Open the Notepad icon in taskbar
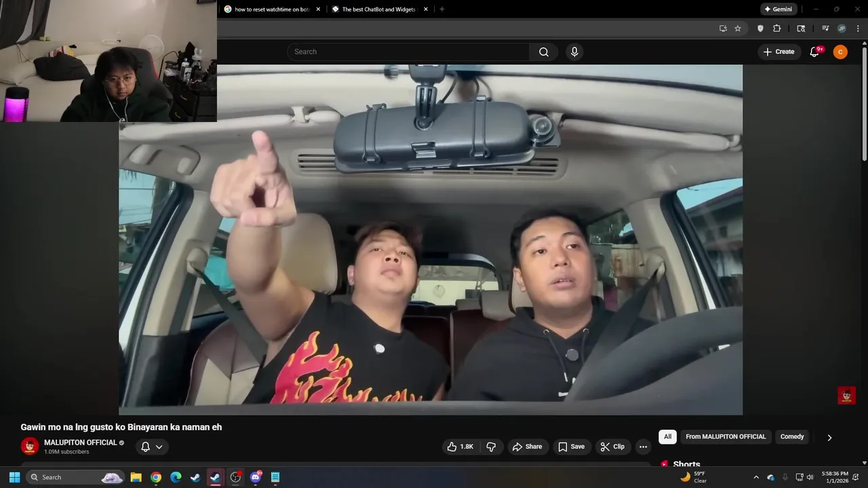 click(x=275, y=477)
